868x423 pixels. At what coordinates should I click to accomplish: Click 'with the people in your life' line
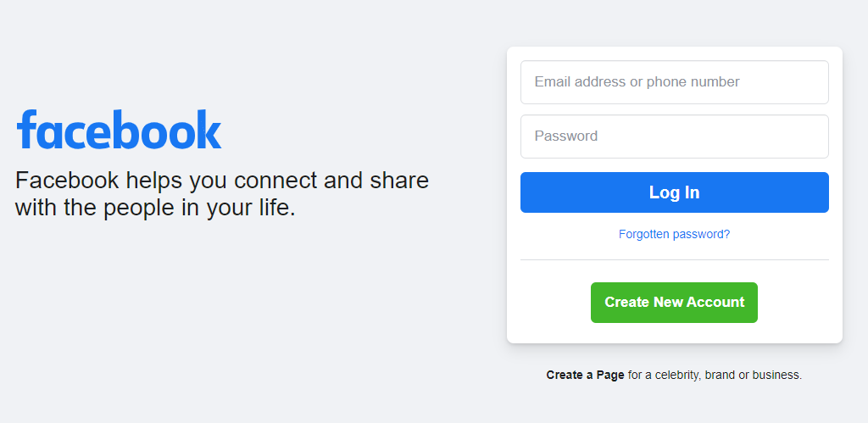[x=155, y=208]
